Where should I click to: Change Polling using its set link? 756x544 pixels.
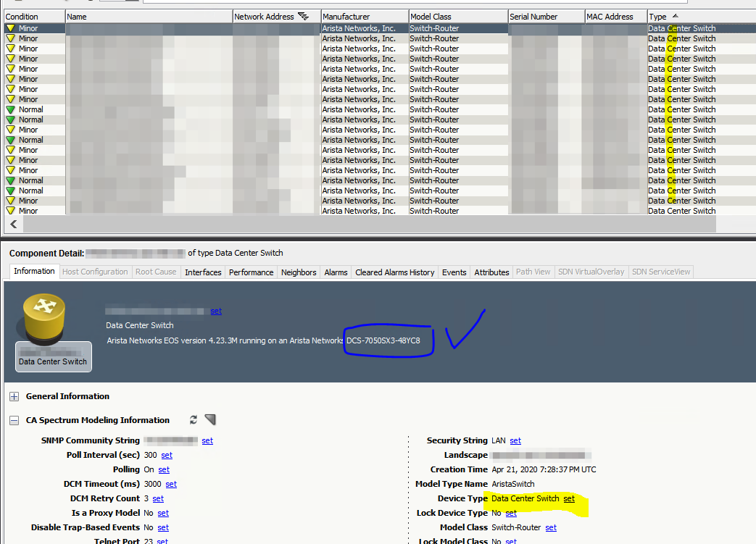point(164,469)
